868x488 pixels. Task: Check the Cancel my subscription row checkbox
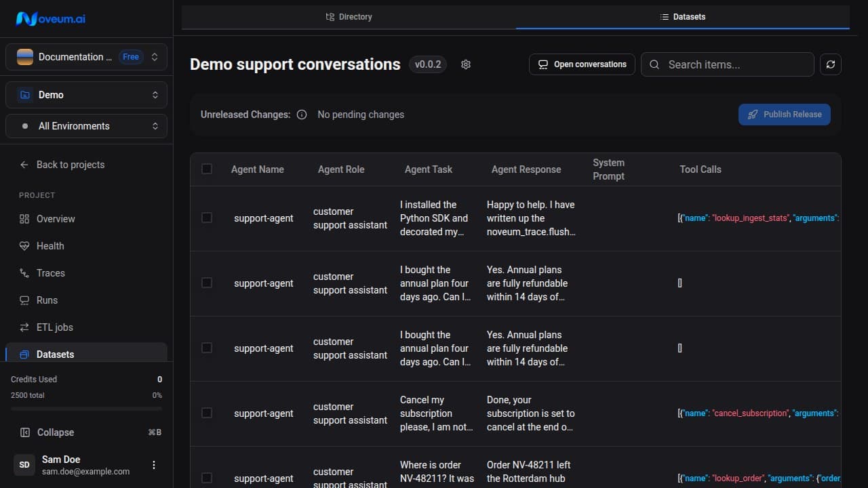[207, 413]
